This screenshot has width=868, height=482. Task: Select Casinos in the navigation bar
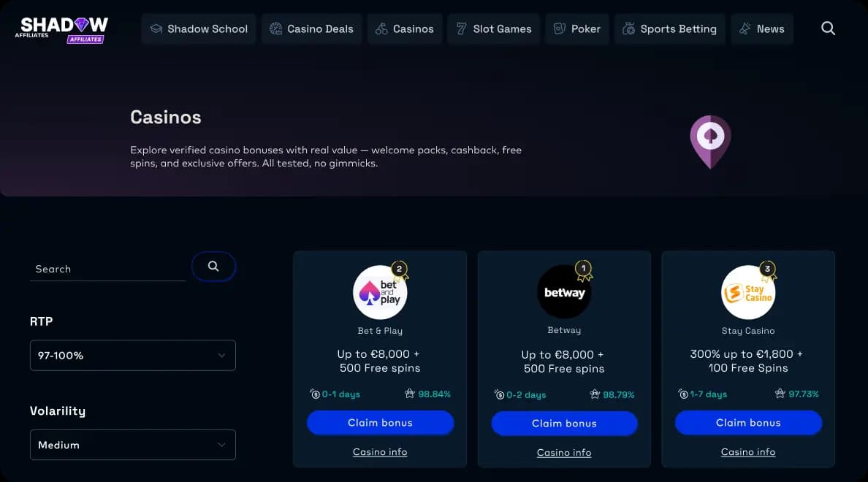pyautogui.click(x=404, y=28)
